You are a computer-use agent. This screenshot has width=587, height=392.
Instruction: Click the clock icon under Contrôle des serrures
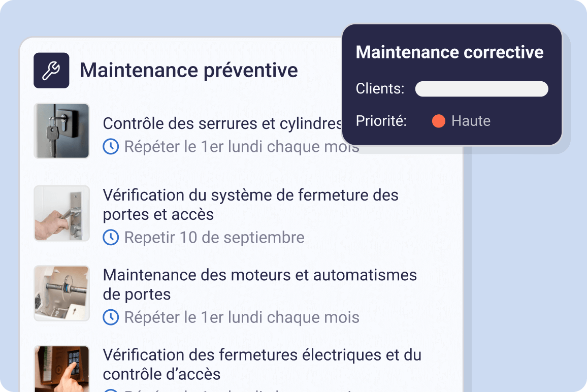pos(111,147)
